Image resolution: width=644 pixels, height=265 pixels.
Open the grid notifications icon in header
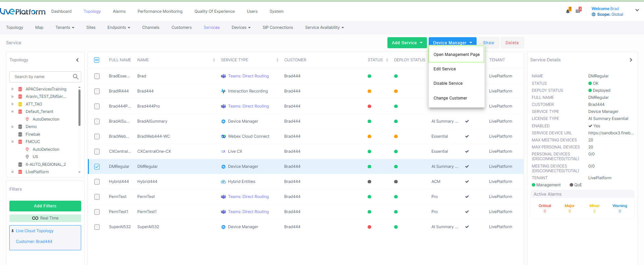click(x=578, y=11)
